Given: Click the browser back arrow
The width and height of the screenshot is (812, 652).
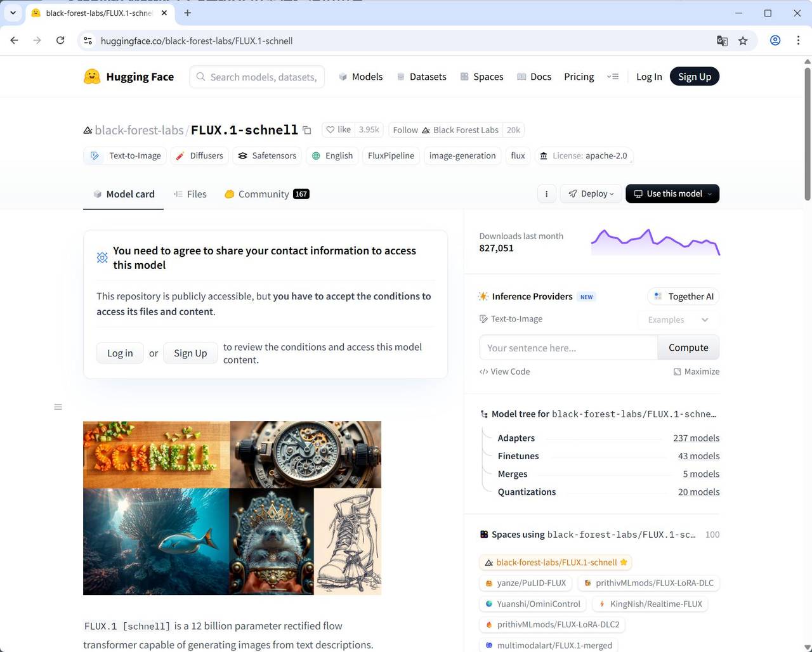Looking at the screenshot, I should pos(14,41).
